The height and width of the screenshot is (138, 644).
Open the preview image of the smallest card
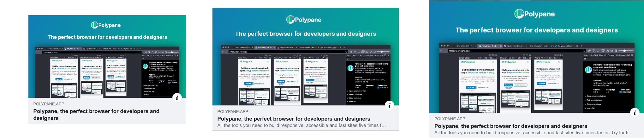click(107, 56)
